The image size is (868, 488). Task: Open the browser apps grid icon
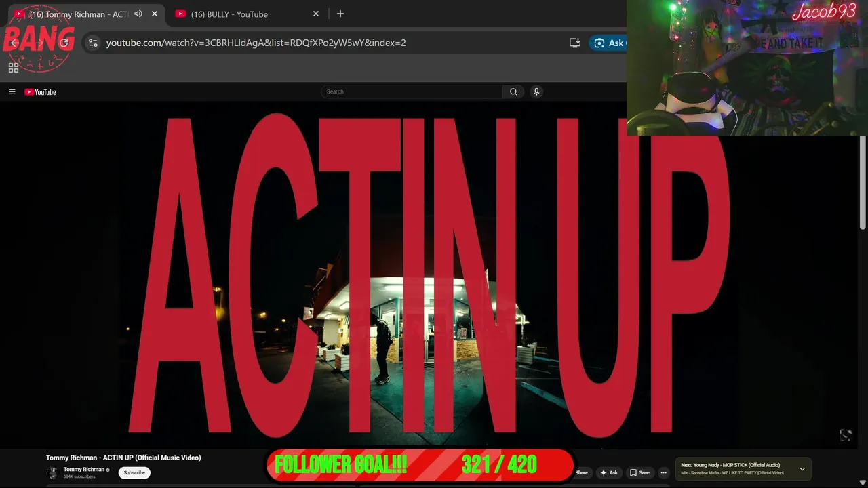pyautogui.click(x=13, y=68)
